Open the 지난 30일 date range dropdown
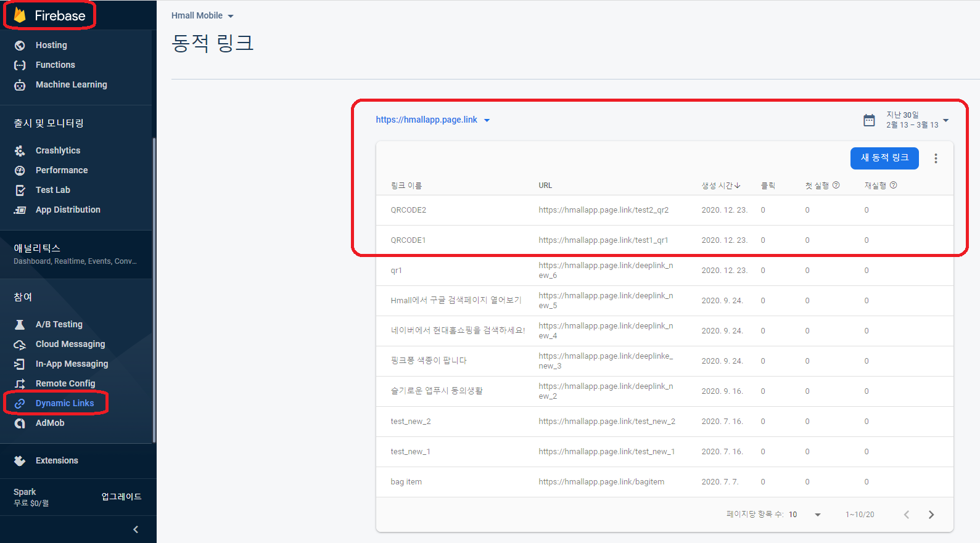 click(918, 120)
